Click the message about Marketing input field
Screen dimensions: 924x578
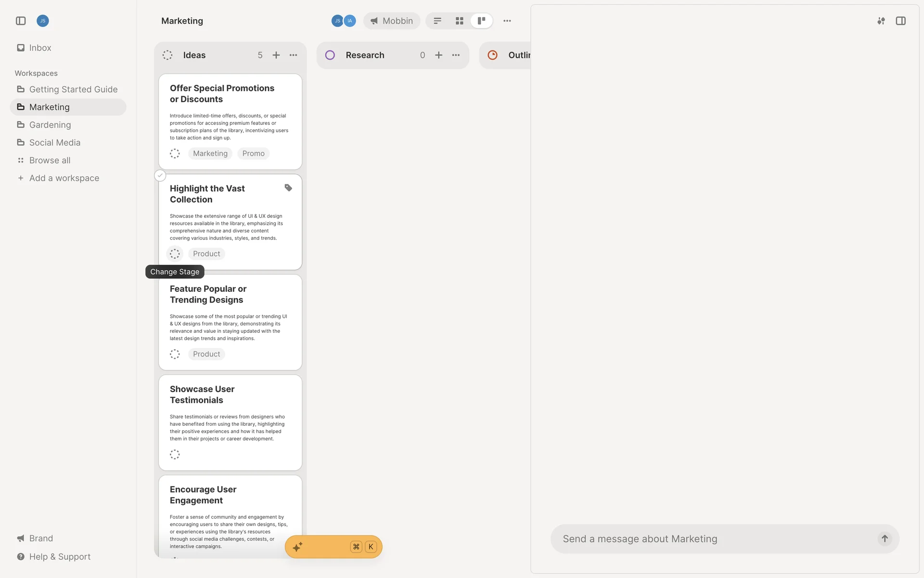pyautogui.click(x=712, y=539)
